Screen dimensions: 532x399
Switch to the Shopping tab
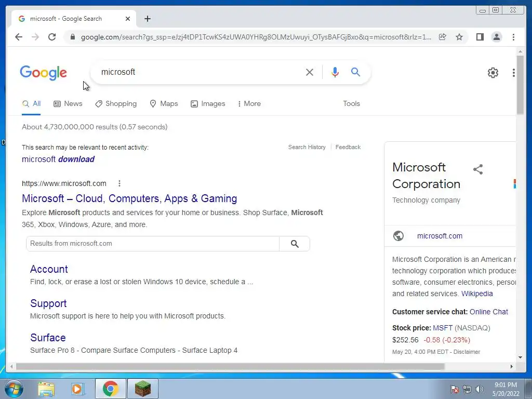[x=116, y=103]
